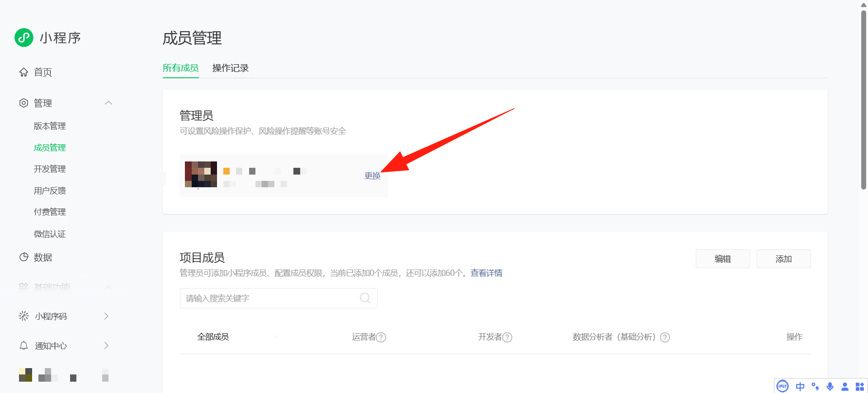Click the 更换 administrator link
This screenshot has width=868, height=393.
(x=373, y=176)
